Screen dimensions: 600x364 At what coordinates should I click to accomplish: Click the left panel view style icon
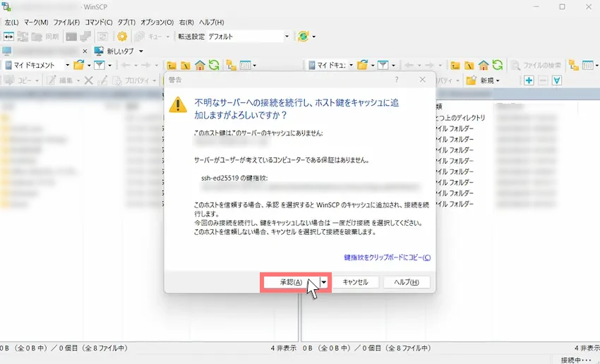245,66
